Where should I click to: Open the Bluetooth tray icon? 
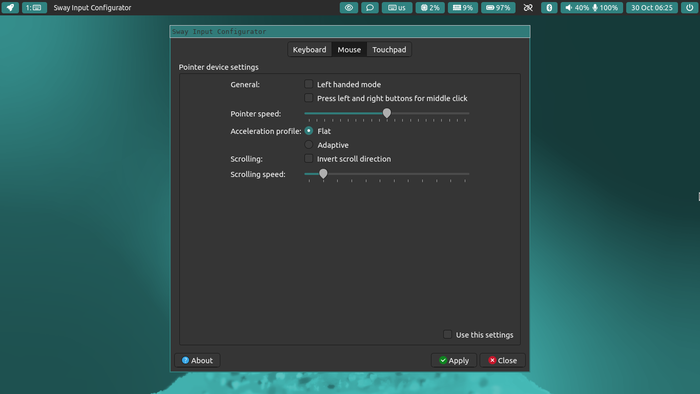[x=549, y=8]
